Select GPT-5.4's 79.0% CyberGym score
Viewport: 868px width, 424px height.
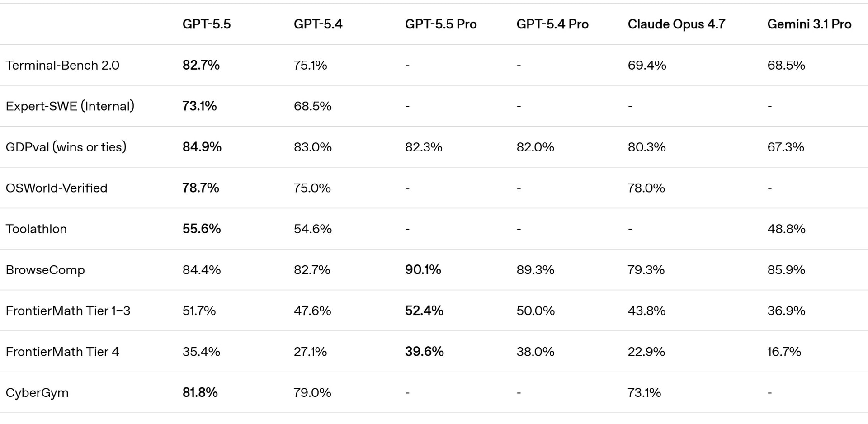coord(312,393)
